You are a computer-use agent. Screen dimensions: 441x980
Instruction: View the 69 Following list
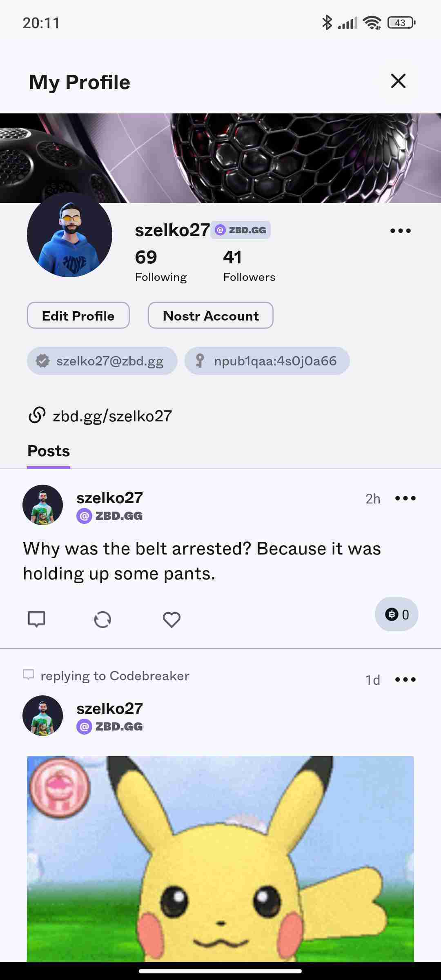(161, 265)
